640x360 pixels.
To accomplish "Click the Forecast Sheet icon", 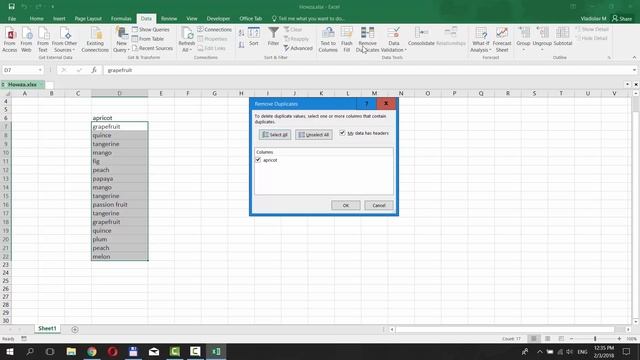I will coord(502,39).
